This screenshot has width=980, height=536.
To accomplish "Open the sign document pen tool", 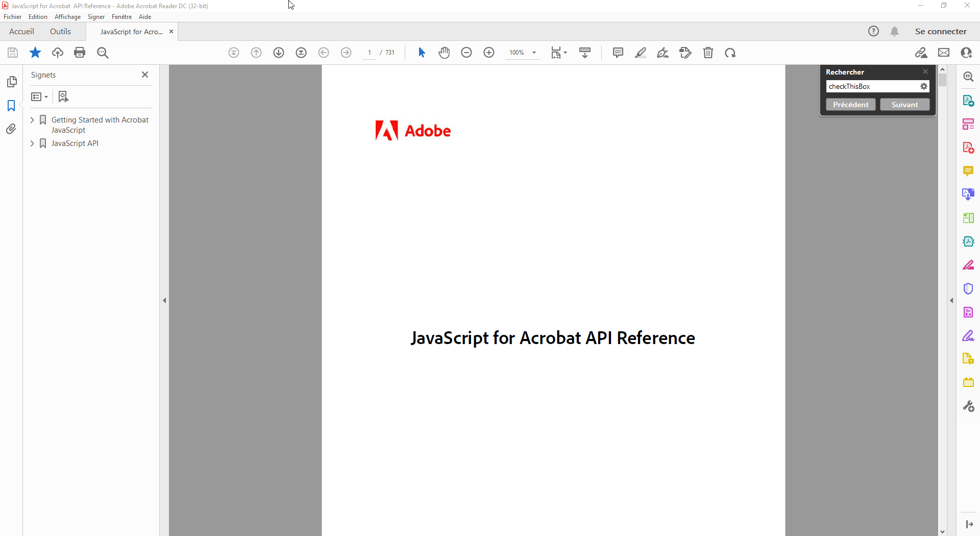I will point(663,53).
